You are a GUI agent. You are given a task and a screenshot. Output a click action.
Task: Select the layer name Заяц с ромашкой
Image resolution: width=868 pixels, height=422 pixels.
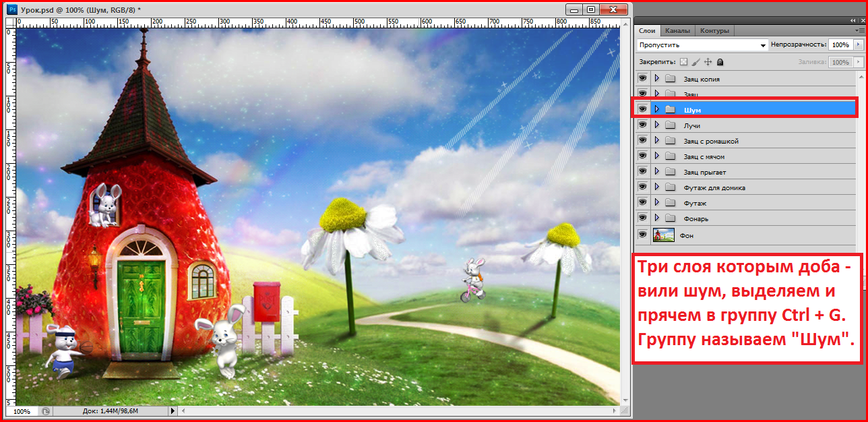711,142
